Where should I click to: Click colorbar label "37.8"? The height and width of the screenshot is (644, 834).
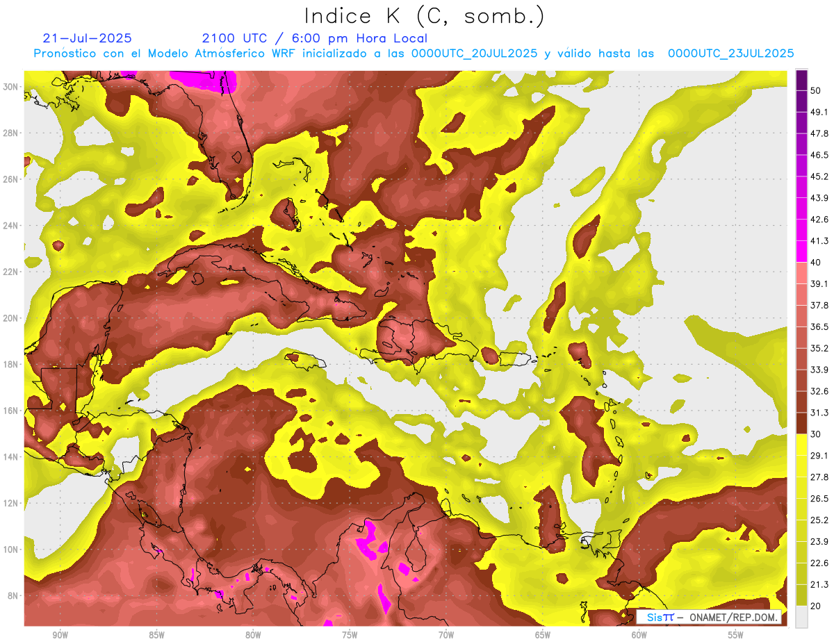[819, 305]
